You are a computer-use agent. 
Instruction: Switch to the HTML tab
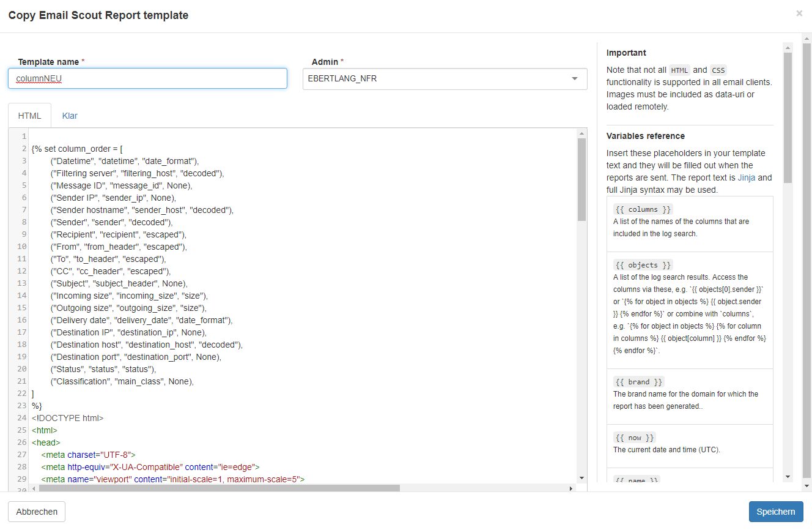[29, 116]
